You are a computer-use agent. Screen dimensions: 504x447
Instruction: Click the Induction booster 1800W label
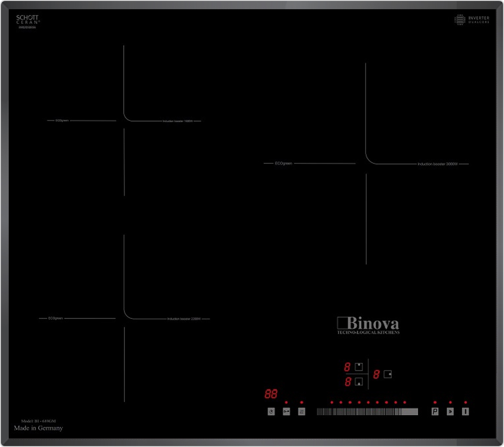(x=177, y=121)
